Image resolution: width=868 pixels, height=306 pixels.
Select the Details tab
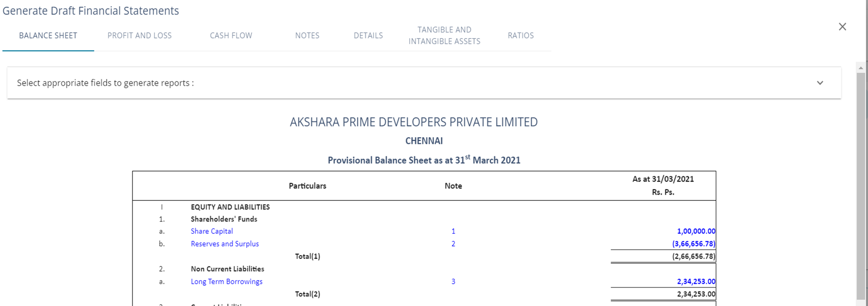(x=368, y=35)
